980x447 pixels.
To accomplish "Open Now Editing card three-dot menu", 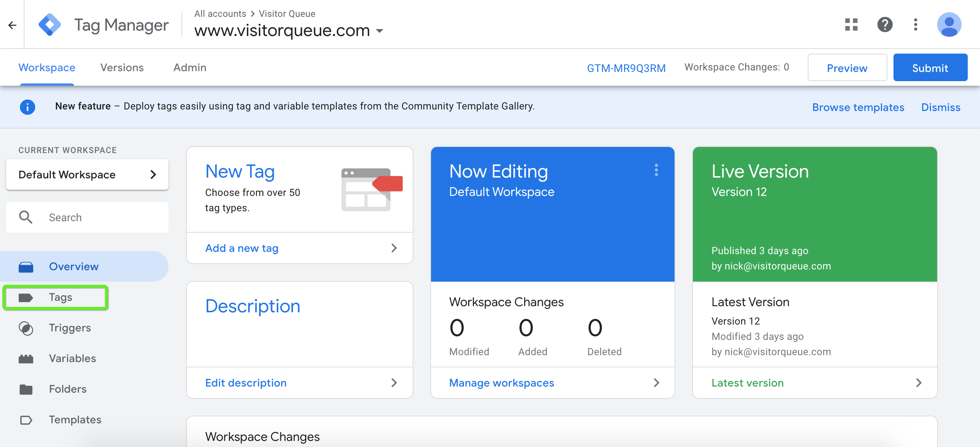I will click(656, 170).
